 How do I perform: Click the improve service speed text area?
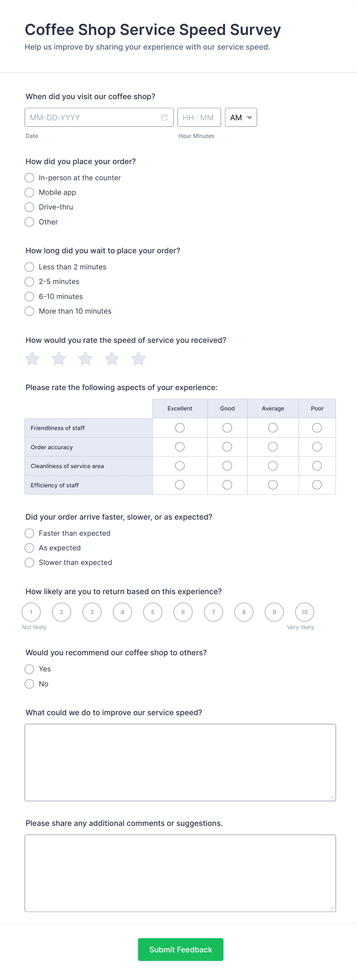(x=180, y=762)
